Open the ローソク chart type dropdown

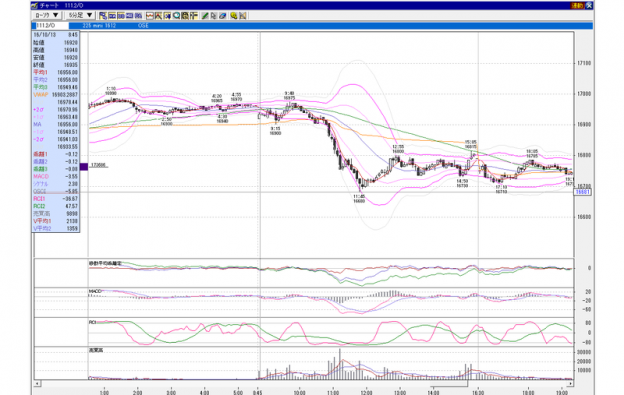click(47, 15)
